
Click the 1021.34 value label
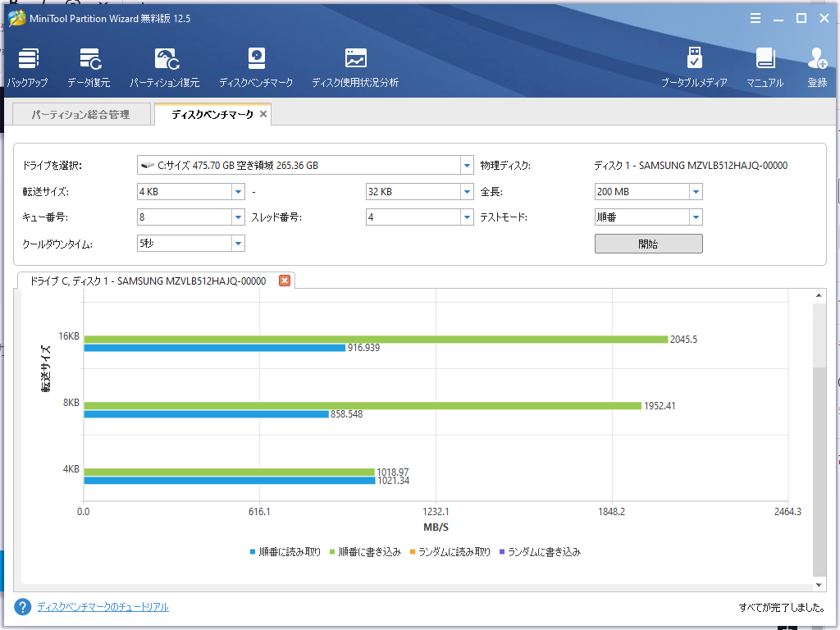(x=393, y=481)
